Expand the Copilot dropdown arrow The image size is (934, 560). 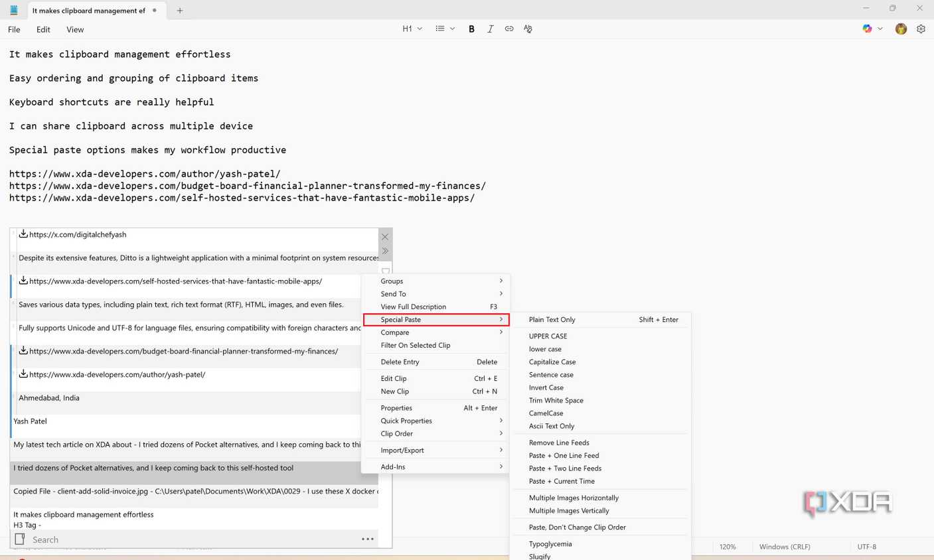click(x=880, y=29)
